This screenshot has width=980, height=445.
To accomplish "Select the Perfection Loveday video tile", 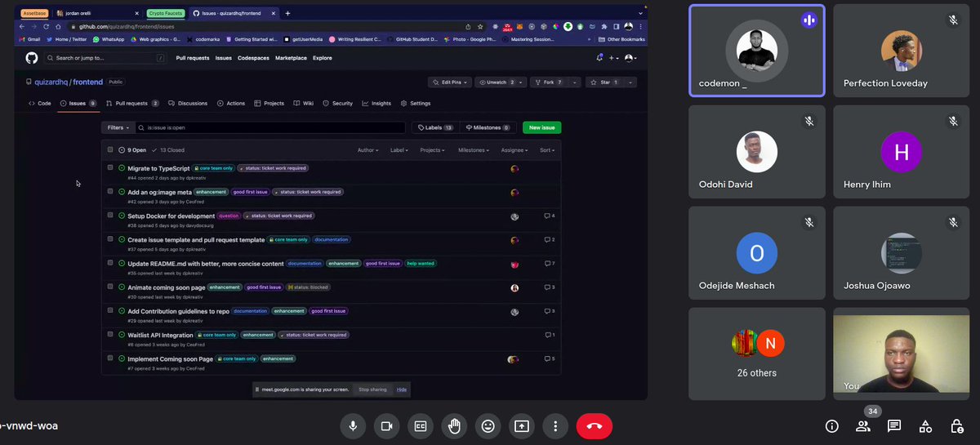I will (901, 51).
